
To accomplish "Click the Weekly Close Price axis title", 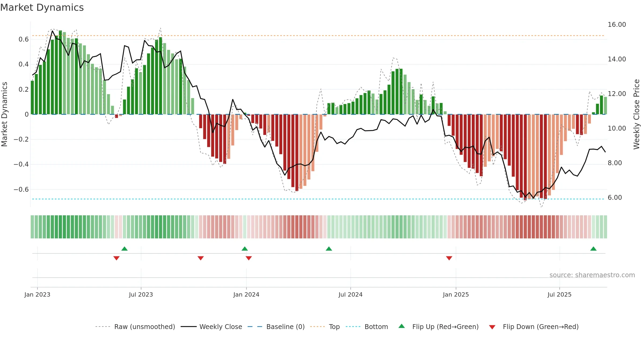I will (x=636, y=114).
